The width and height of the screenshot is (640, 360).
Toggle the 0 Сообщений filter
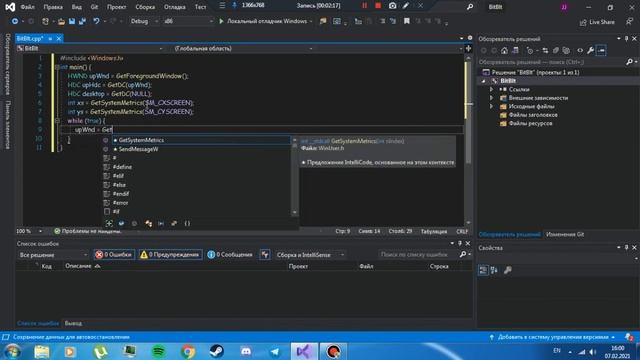[230, 255]
